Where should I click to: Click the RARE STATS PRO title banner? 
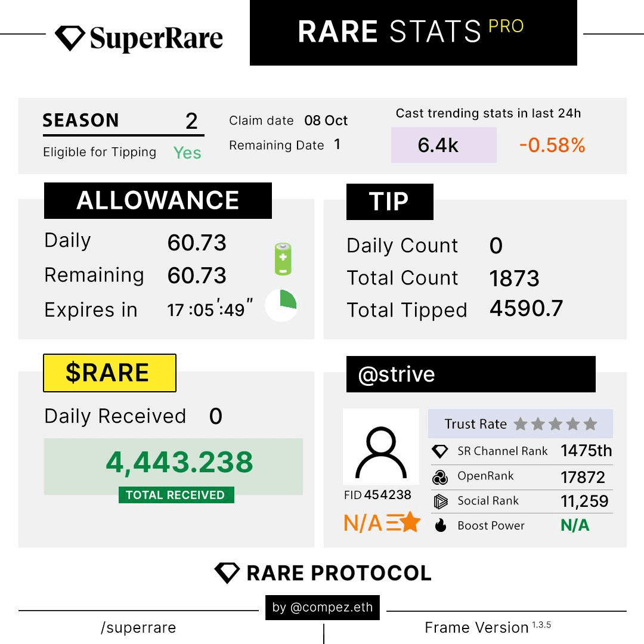413,32
